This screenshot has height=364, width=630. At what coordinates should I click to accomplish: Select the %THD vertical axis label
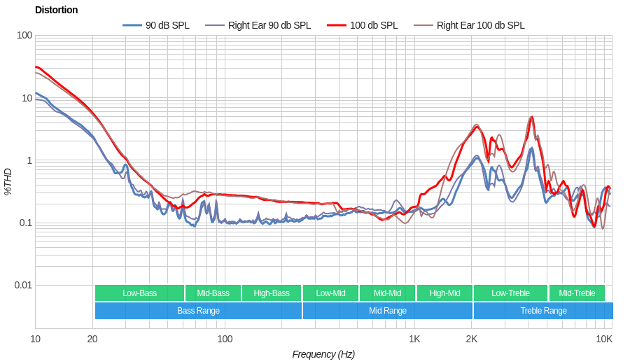[x=8, y=181]
